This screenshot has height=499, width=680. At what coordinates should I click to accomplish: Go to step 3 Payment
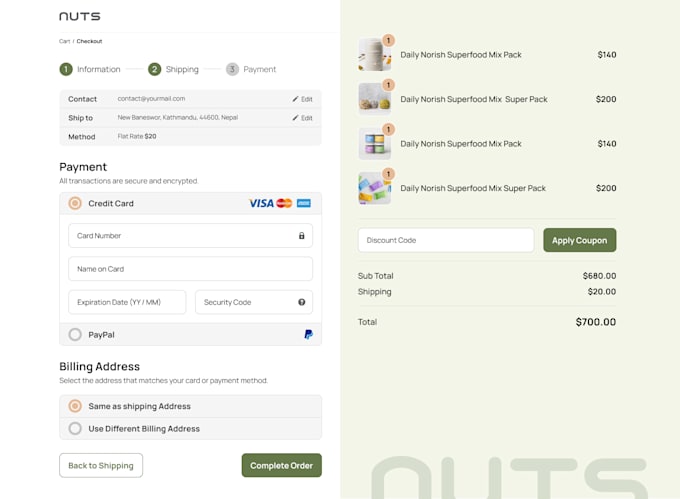click(x=251, y=69)
